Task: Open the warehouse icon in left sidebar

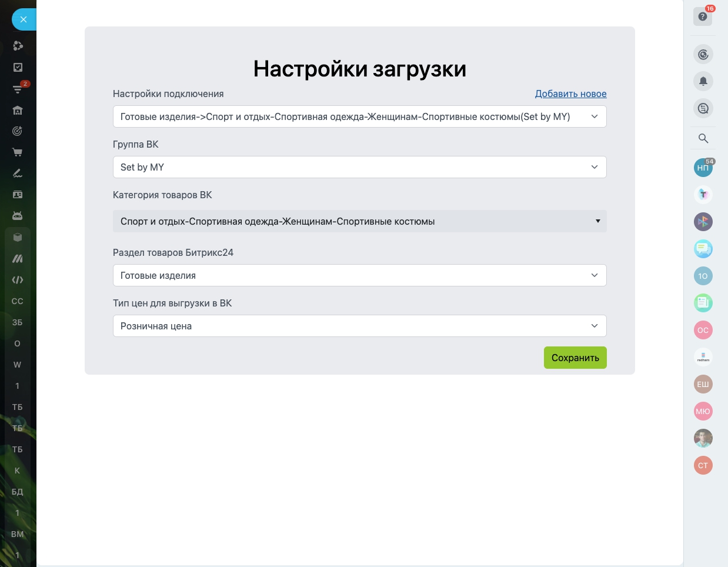Action: coord(18,110)
